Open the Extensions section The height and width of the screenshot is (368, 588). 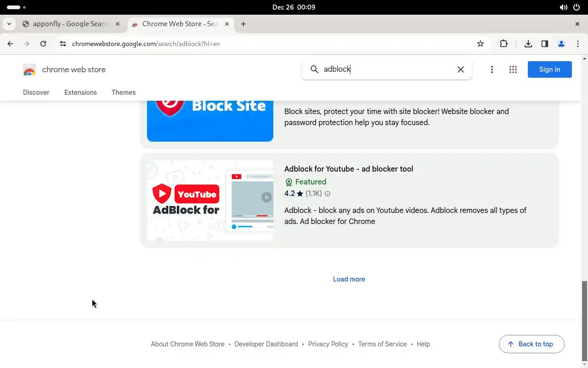coord(80,92)
